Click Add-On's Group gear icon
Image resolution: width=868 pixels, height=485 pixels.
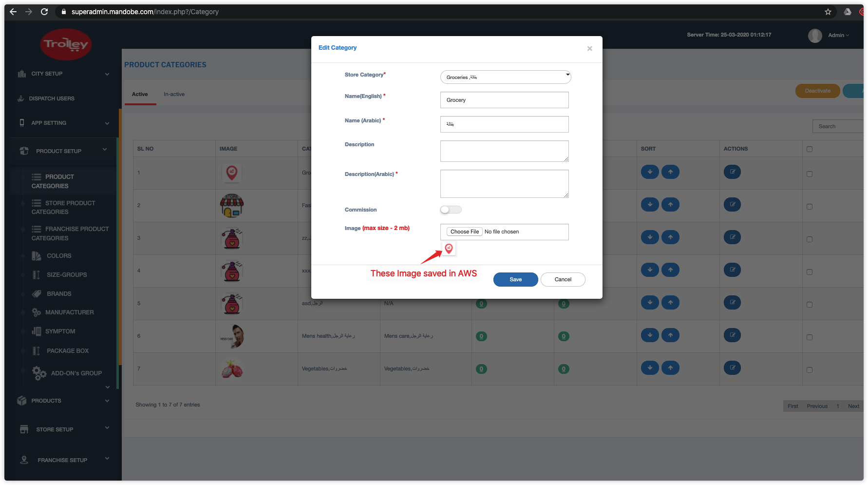pyautogui.click(x=39, y=373)
